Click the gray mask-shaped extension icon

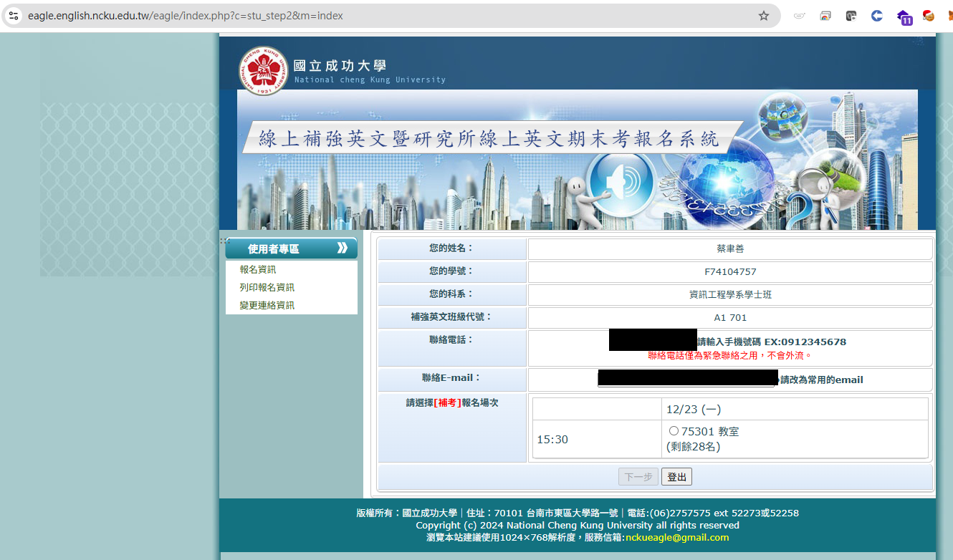click(x=800, y=16)
